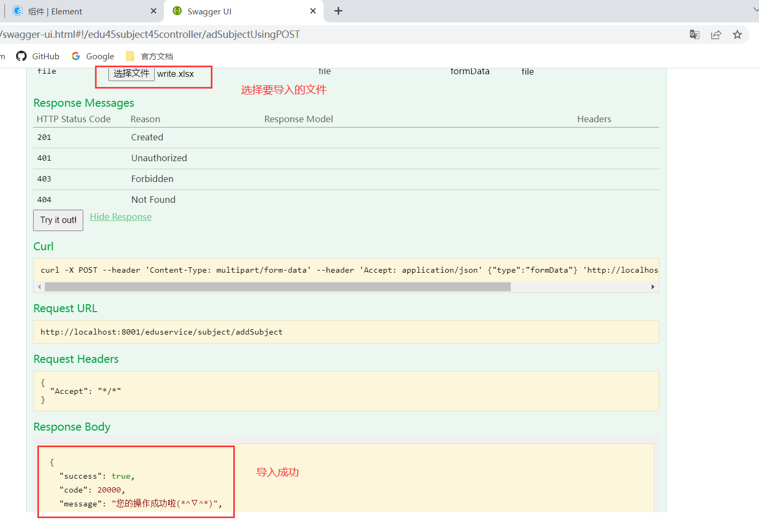This screenshot has width=759, height=532.
Task: Click the Request URL value
Action: click(162, 332)
